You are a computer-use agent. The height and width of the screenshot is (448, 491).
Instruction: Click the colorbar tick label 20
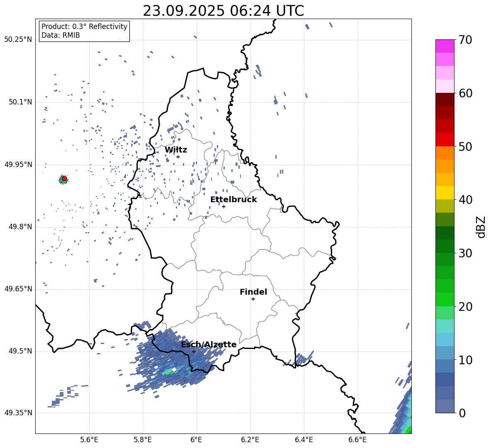coord(465,307)
